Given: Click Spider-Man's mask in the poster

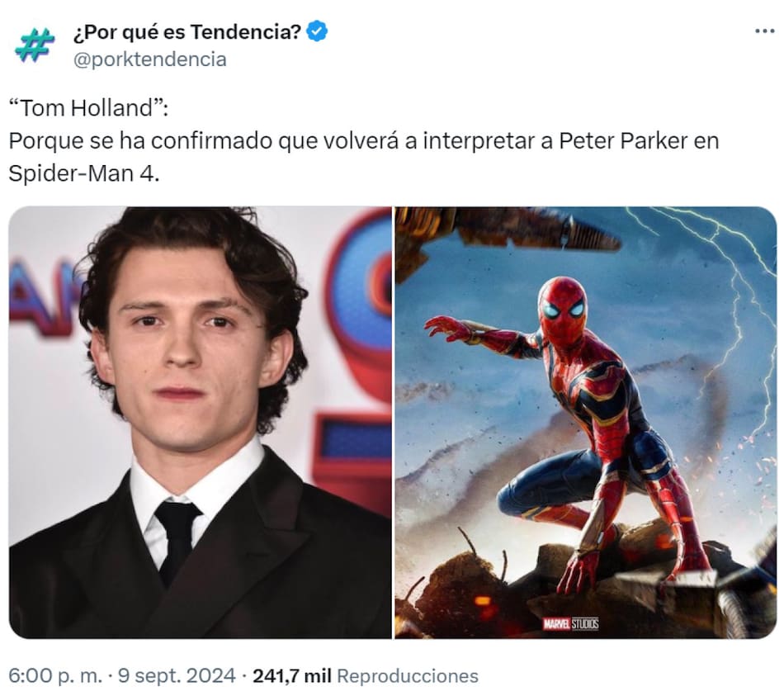Looking at the screenshot, I should pos(563,309).
